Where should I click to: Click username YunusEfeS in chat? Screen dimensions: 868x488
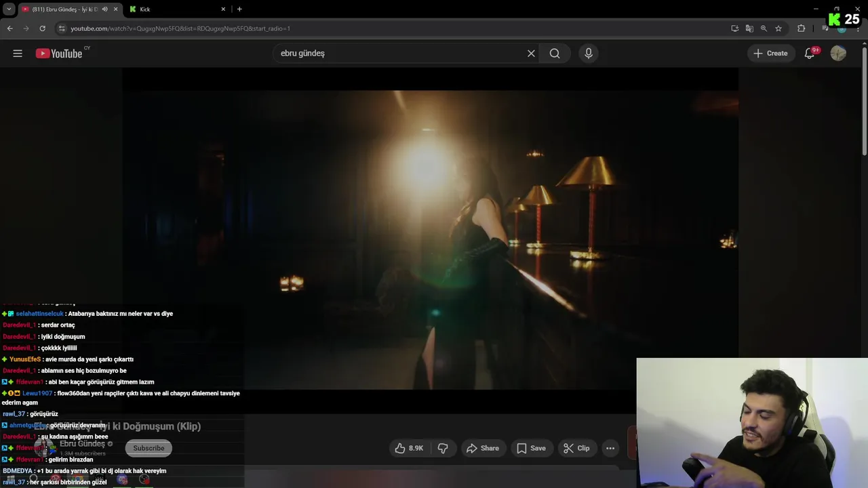pyautogui.click(x=25, y=359)
